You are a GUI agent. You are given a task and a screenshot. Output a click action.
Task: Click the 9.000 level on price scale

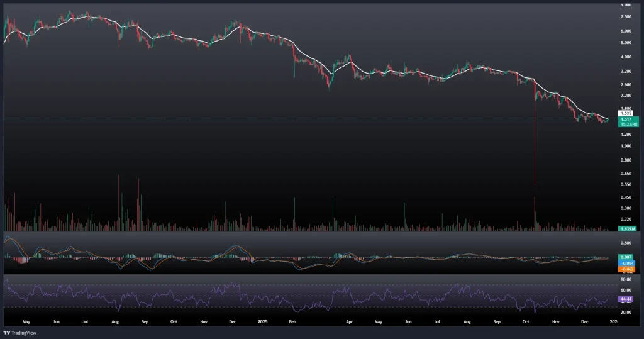pyautogui.click(x=626, y=4)
